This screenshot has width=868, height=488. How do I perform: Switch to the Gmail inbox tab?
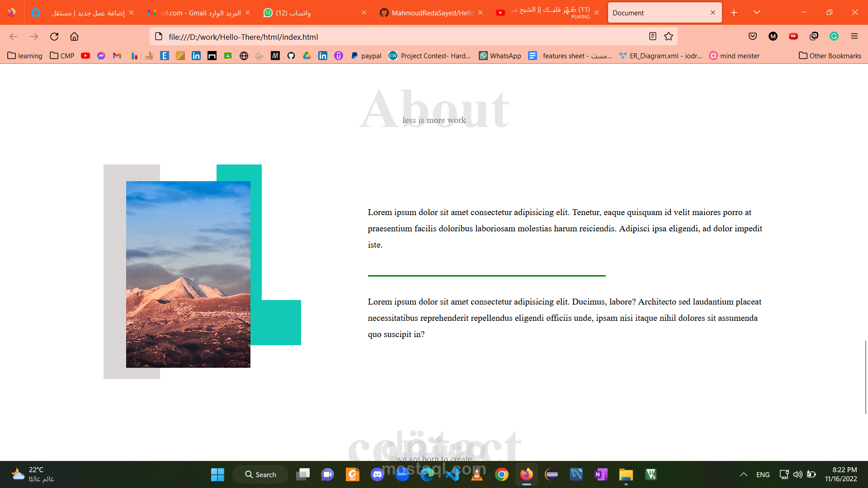click(199, 13)
